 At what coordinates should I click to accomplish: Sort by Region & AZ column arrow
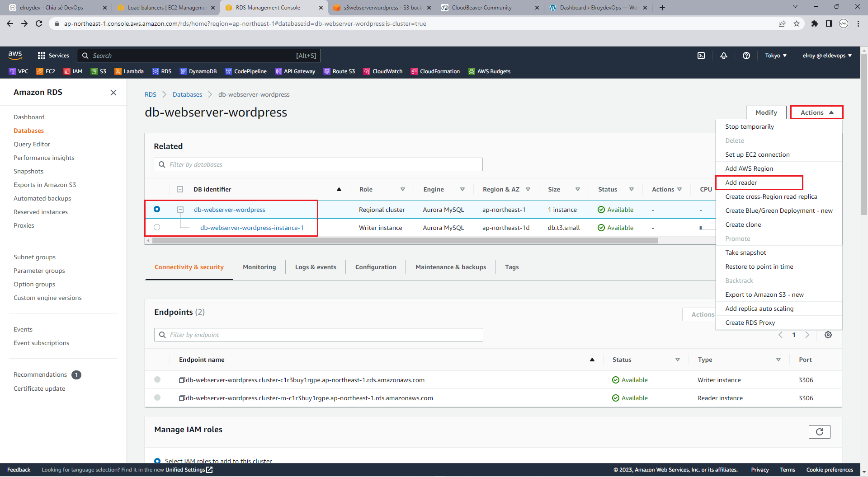[528, 189]
